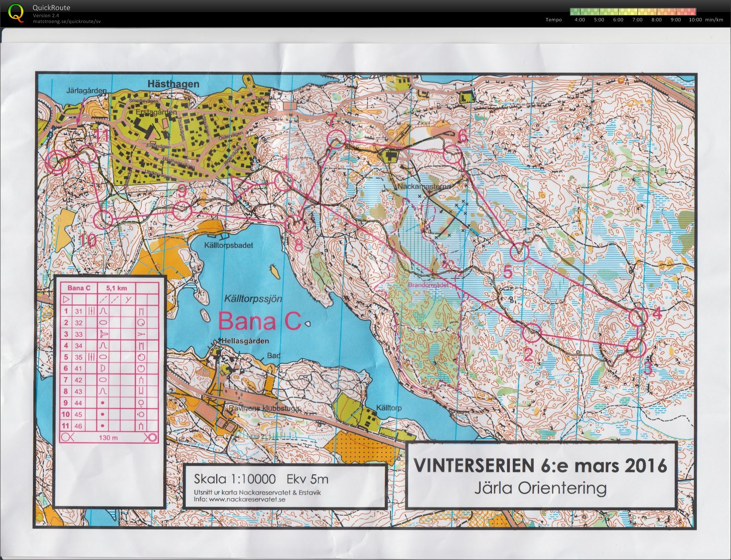Image resolution: width=731 pixels, height=560 pixels.
Task: Click the Källtorp label near the shore
Action: [x=388, y=407]
